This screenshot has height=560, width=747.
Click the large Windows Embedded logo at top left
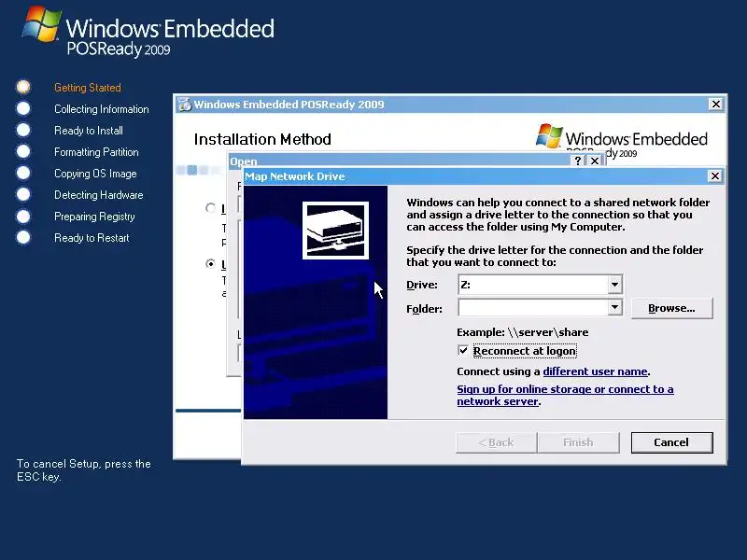click(148, 32)
